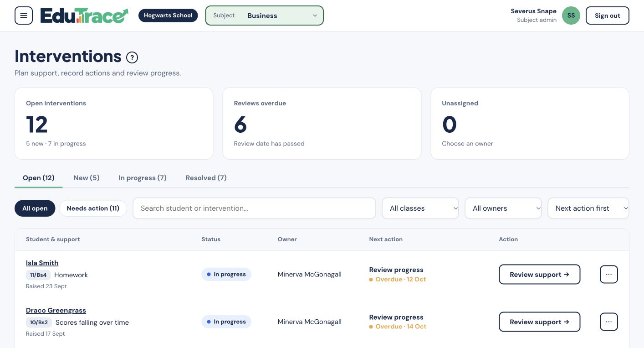Switch to the New (5) tab
The height and width of the screenshot is (348, 644).
click(x=87, y=178)
